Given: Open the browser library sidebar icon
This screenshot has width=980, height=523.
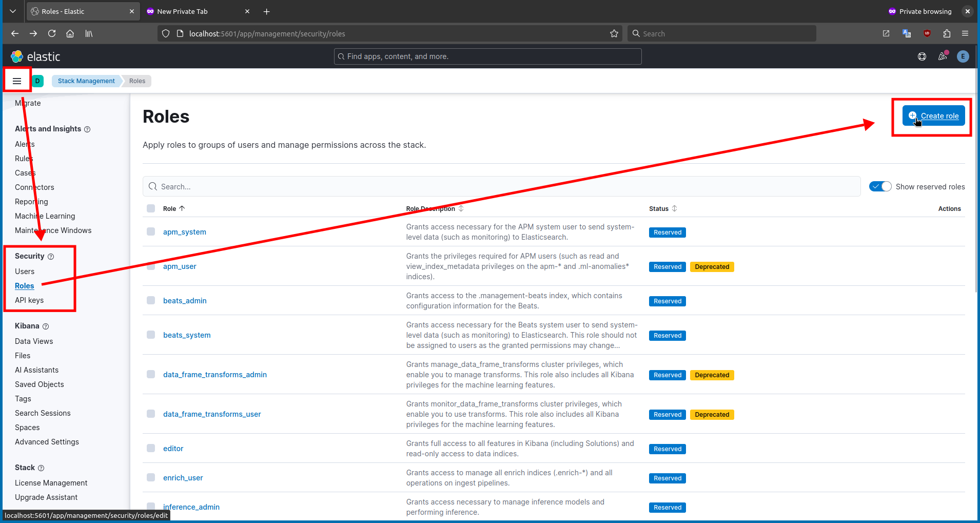Looking at the screenshot, I should click(89, 33).
